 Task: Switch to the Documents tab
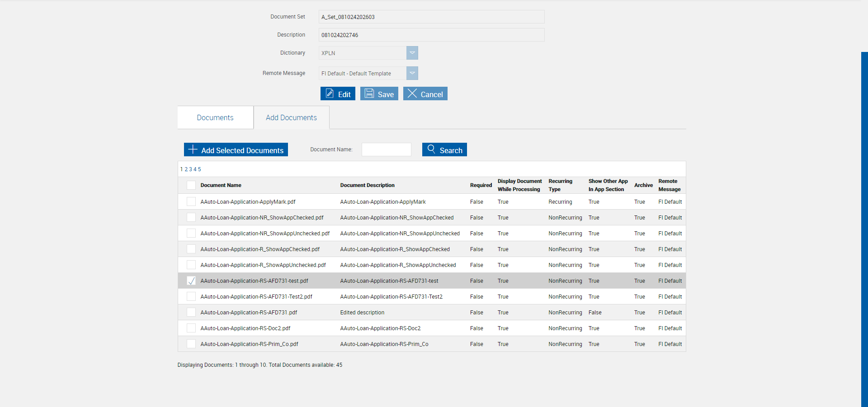[215, 117]
